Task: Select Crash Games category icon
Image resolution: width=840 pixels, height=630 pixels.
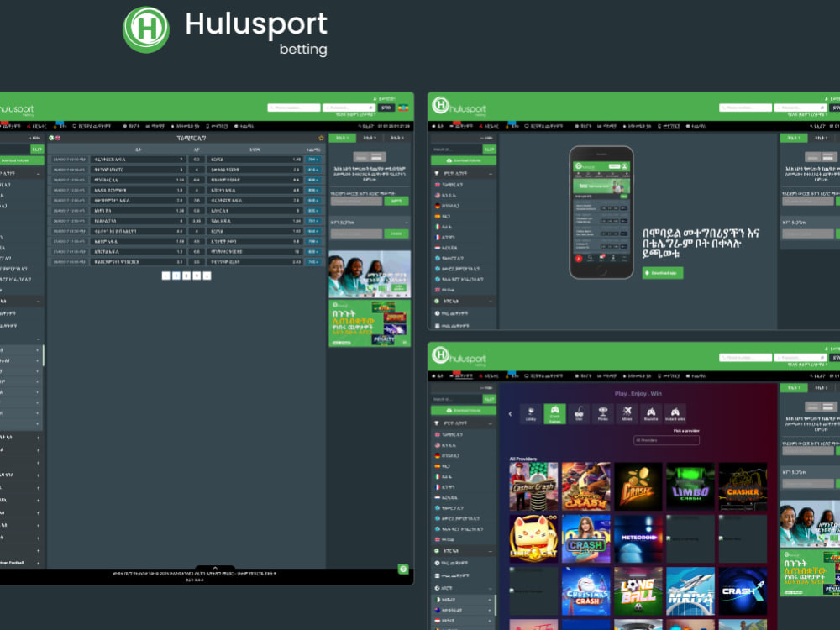Action: coord(554,413)
